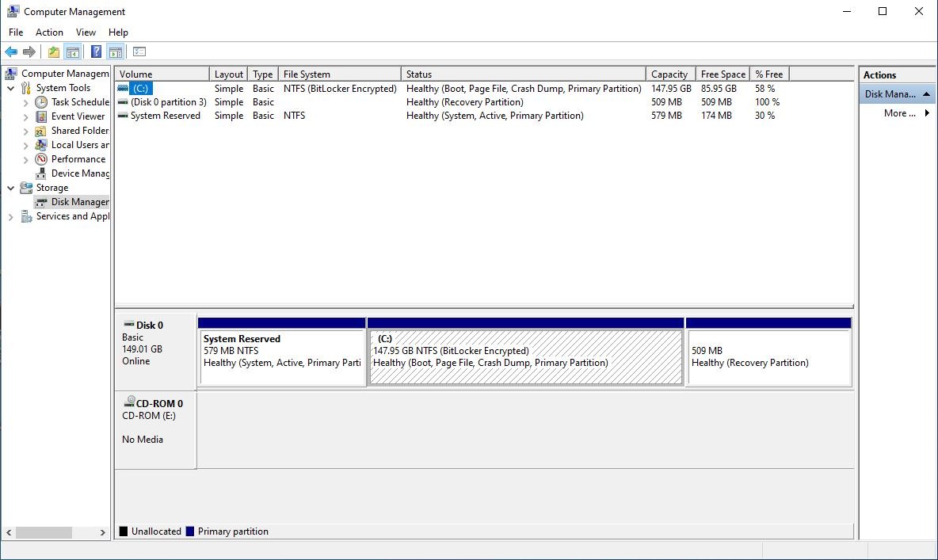Select the Event Viewer icon
The height and width of the screenshot is (560, 938).
tap(40, 116)
